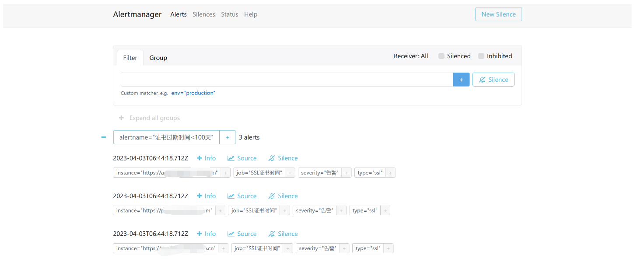Screen dimensions: 644x262
Task: Add the alertname group matcher to filter
Action: coord(227,137)
